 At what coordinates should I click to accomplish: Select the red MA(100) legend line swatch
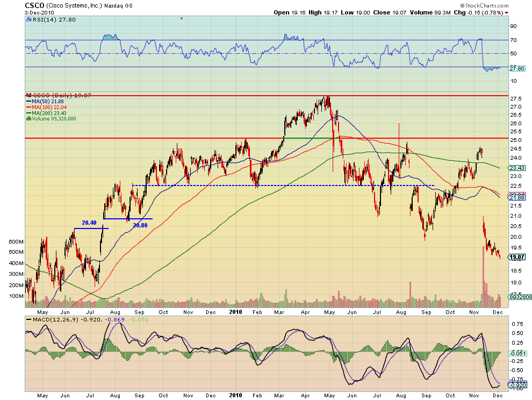point(28,108)
